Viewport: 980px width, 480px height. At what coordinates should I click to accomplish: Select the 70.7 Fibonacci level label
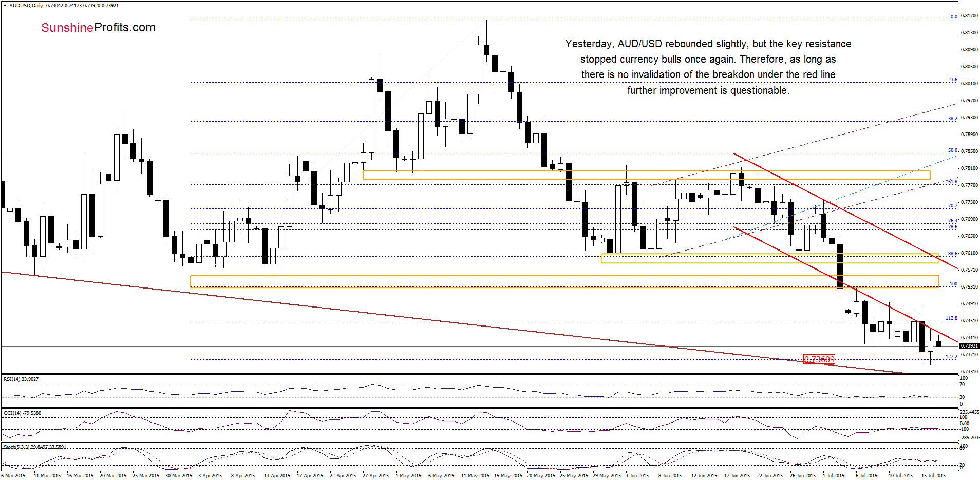click(953, 206)
